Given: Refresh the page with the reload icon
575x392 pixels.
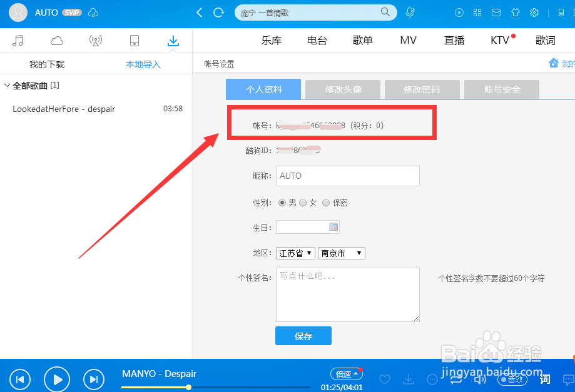Looking at the screenshot, I should coord(218,13).
